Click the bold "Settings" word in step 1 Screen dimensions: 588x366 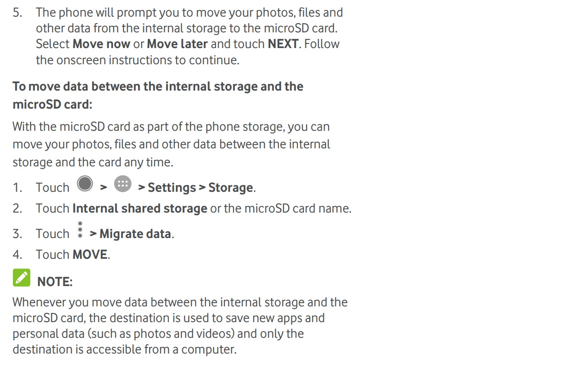[172, 188]
